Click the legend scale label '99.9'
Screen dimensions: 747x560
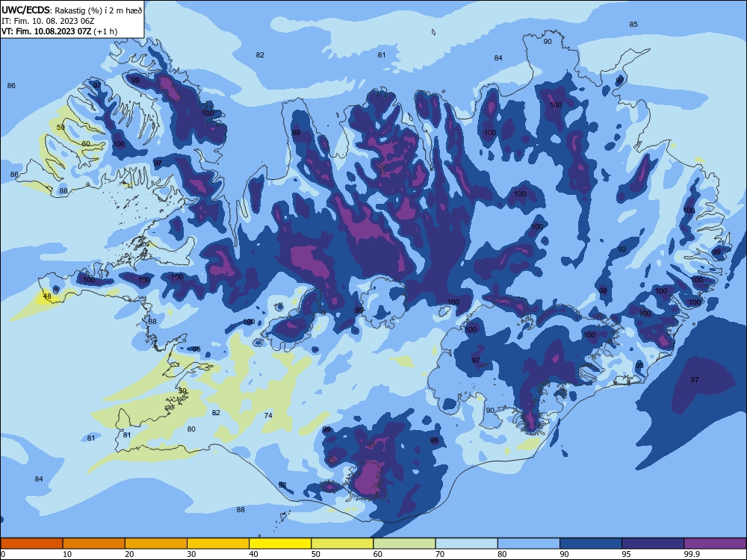point(692,554)
